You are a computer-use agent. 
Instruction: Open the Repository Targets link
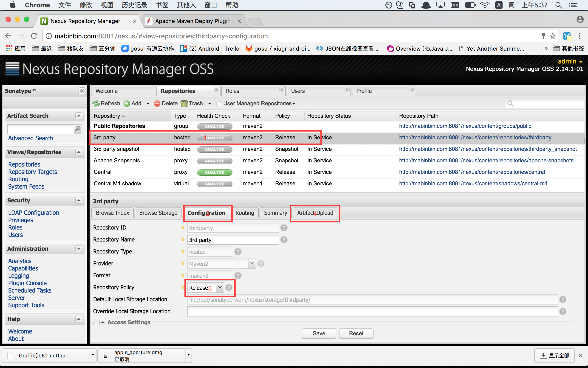click(x=33, y=172)
